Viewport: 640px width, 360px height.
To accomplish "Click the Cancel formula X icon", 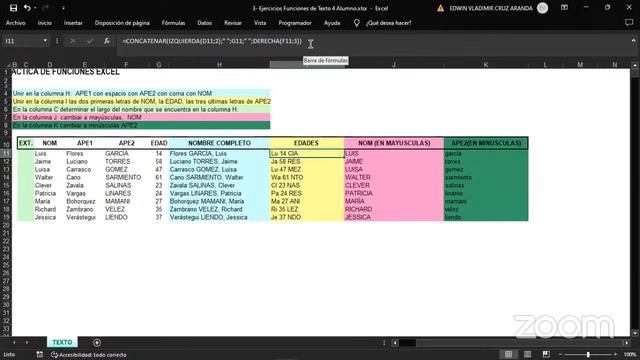I will point(73,41).
